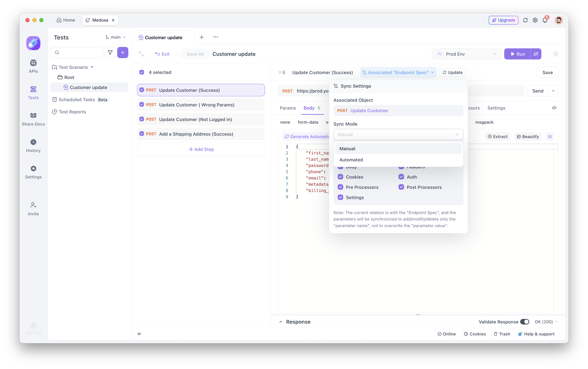Uncheck the Post Processors sync checkbox
Screen dimensions: 588x369
[401, 187]
